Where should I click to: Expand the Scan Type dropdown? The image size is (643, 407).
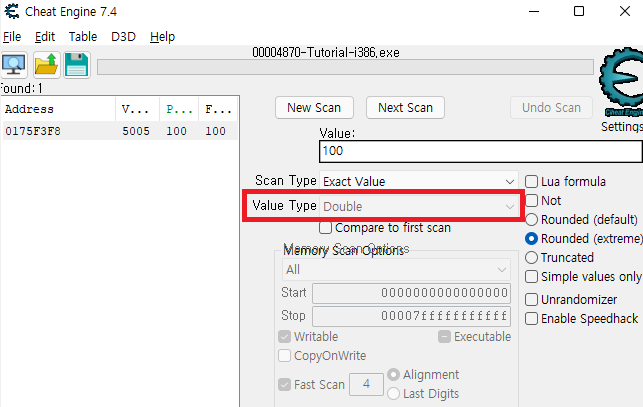pyautogui.click(x=419, y=181)
